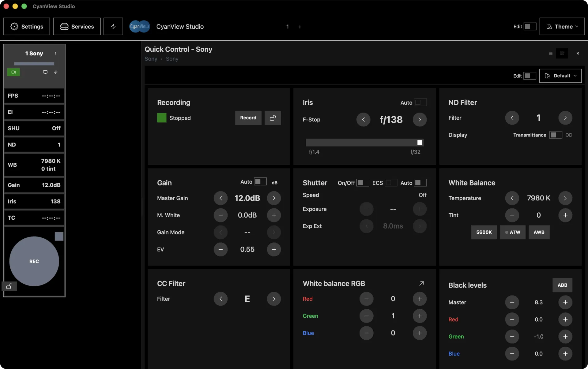
Task: Click the unlock icon next to Record button
Action: 273,118
